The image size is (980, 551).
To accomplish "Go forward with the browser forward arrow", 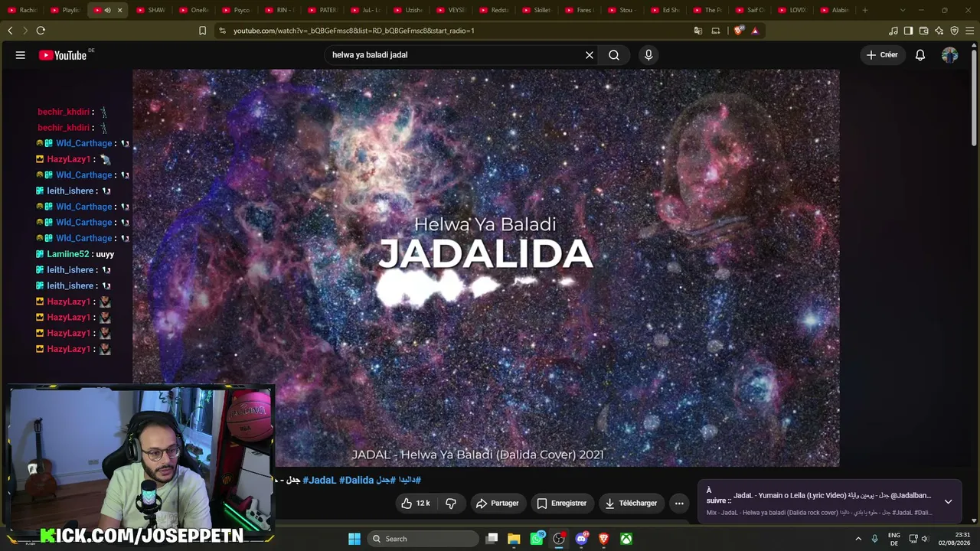I will [x=25, y=31].
